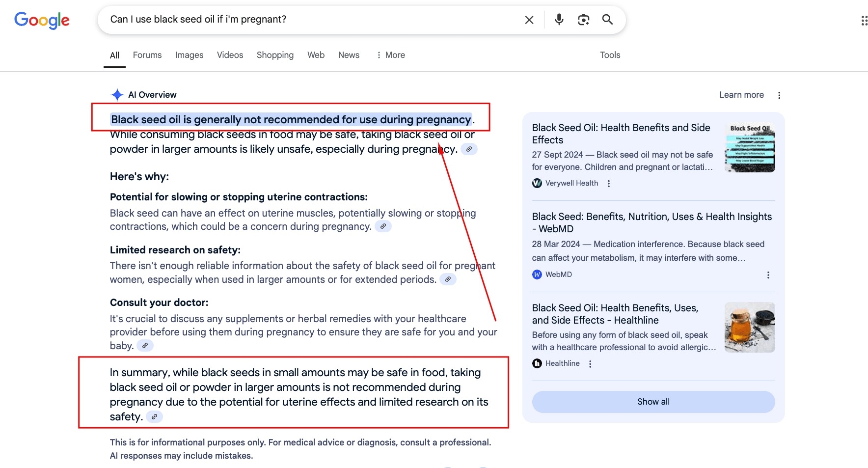This screenshot has height=468, width=868.
Task: Expand the More search filters menu
Action: (x=391, y=55)
